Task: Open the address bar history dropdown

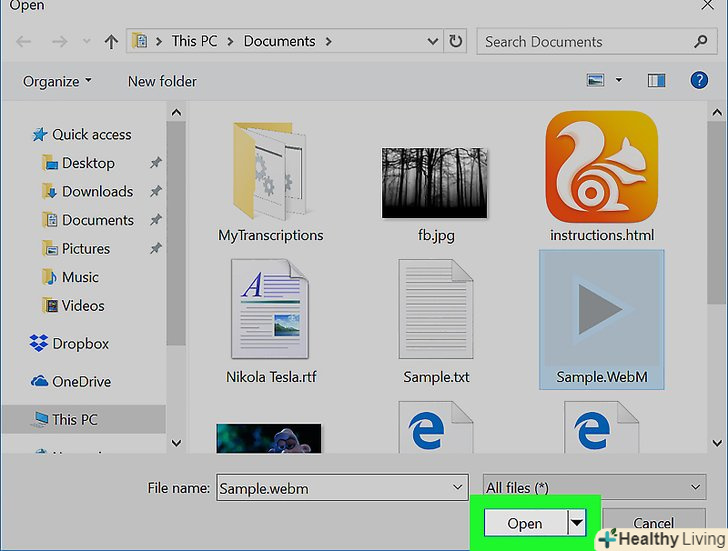Action: point(433,42)
